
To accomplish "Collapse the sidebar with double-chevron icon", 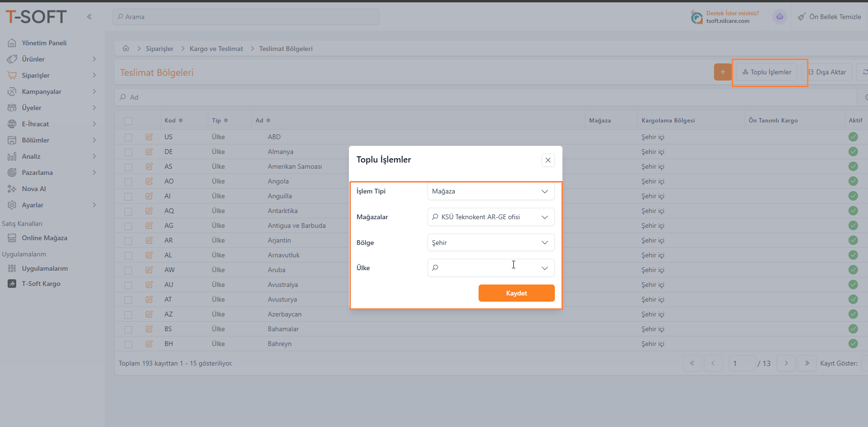I will tap(89, 17).
